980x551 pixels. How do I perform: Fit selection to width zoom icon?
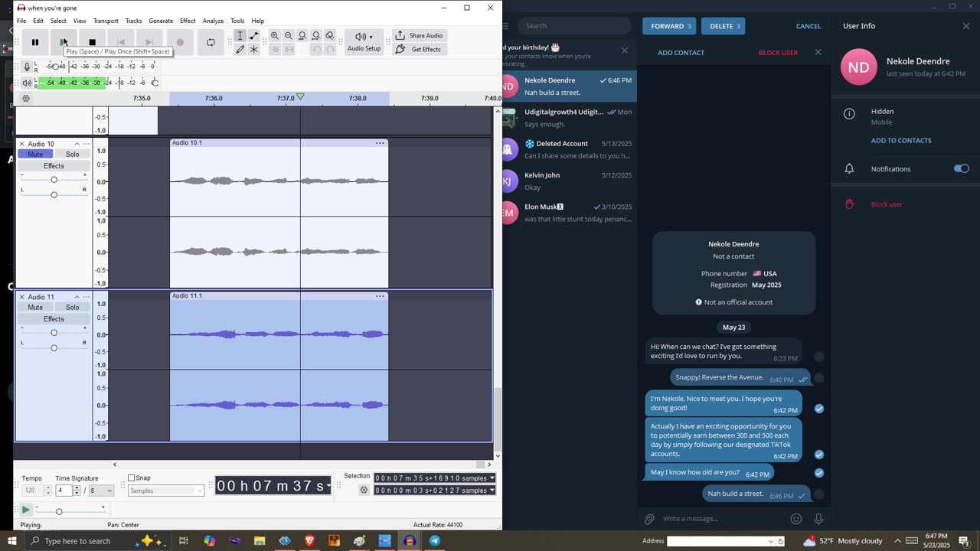coord(302,36)
